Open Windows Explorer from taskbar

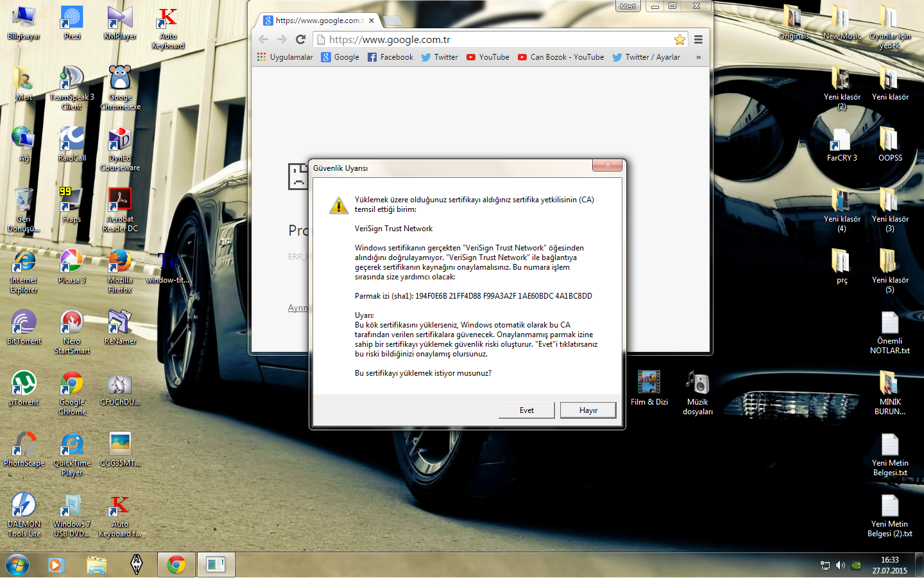click(96, 565)
